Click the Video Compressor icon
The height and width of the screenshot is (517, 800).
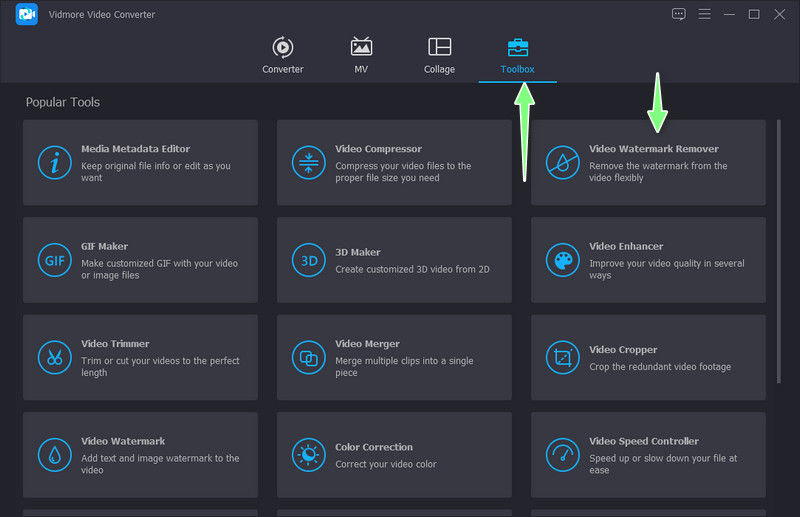point(309,162)
